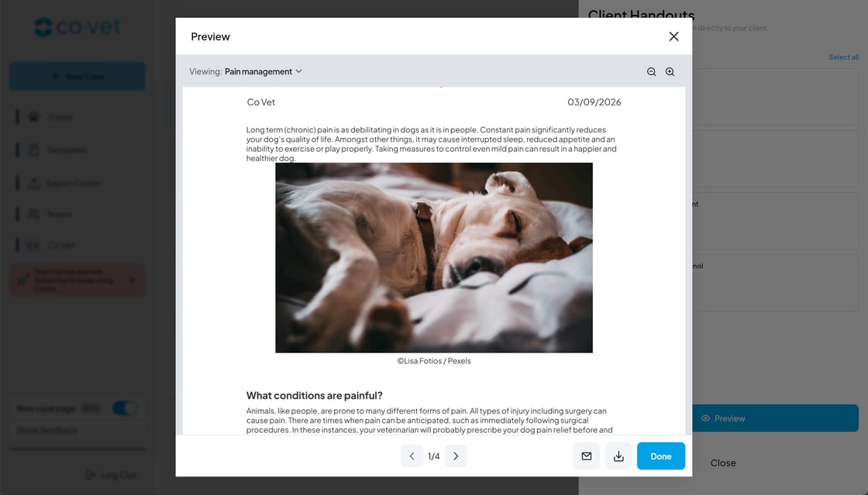Toggle the New case page switch
Viewport: 868px width, 495px height.
pyautogui.click(x=125, y=408)
